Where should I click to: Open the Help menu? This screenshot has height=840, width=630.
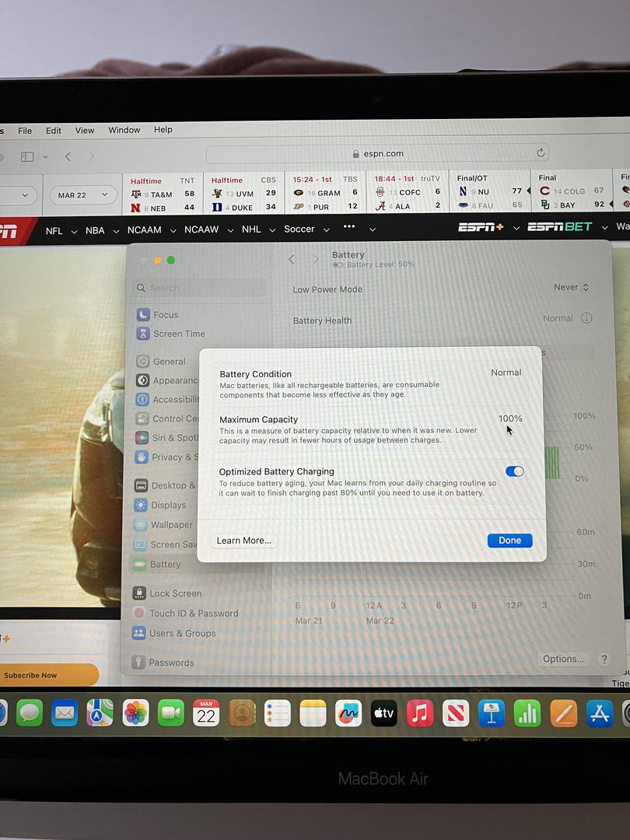tap(163, 129)
